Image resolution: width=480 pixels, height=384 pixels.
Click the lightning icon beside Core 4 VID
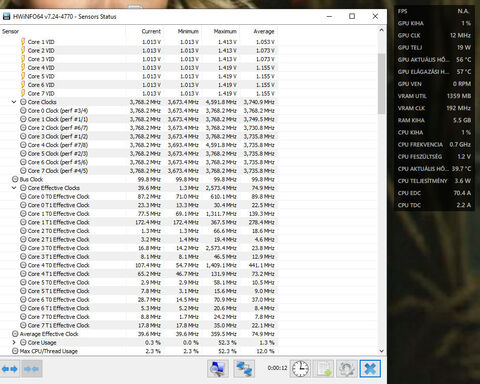pos(23,68)
